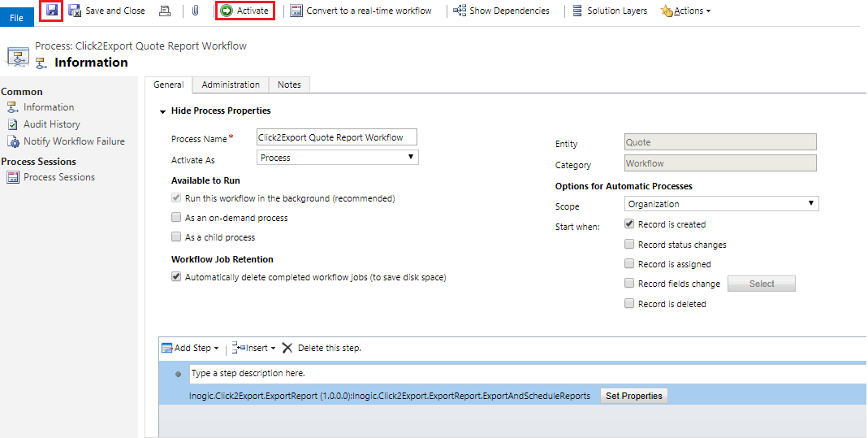868x438 pixels.
Task: Switch to the General tab
Action: (x=168, y=85)
